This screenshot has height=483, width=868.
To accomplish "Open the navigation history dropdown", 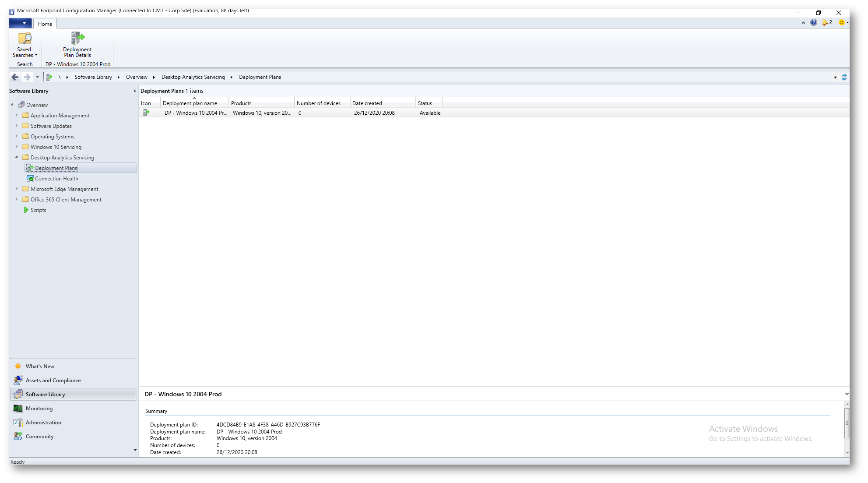I will pyautogui.click(x=37, y=77).
